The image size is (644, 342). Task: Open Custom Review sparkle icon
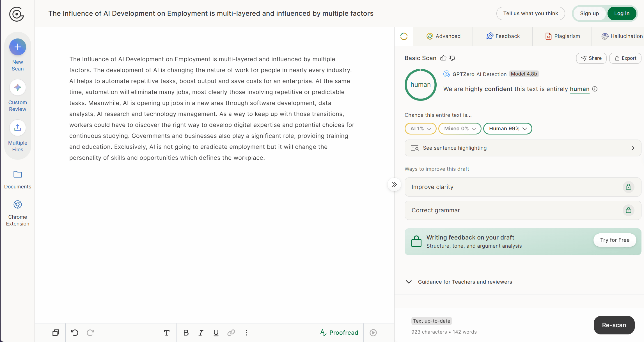[18, 87]
